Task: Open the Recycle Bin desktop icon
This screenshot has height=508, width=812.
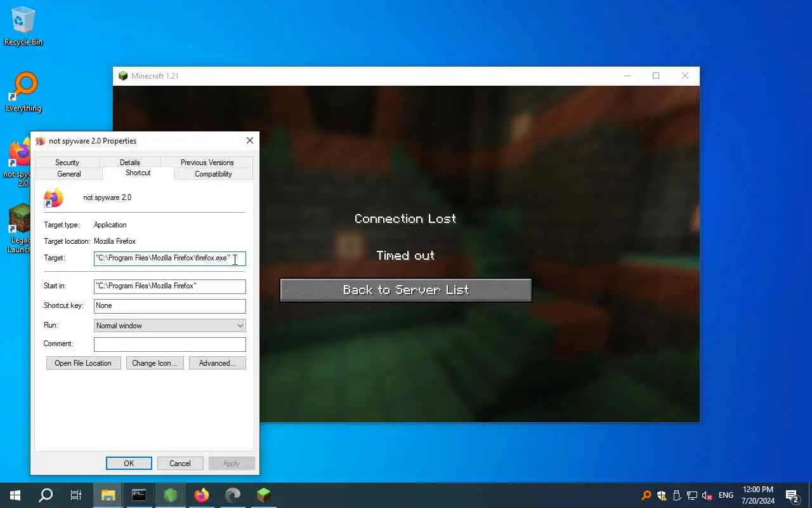Action: coord(23,25)
